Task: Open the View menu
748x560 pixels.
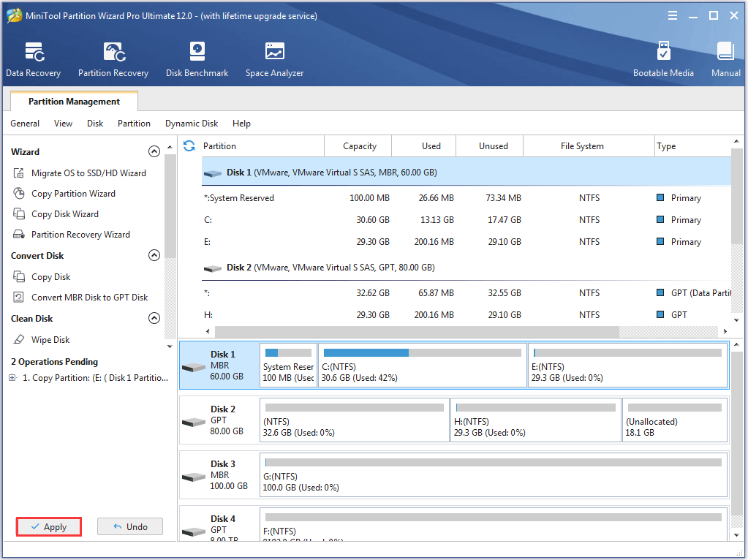Action: 63,124
